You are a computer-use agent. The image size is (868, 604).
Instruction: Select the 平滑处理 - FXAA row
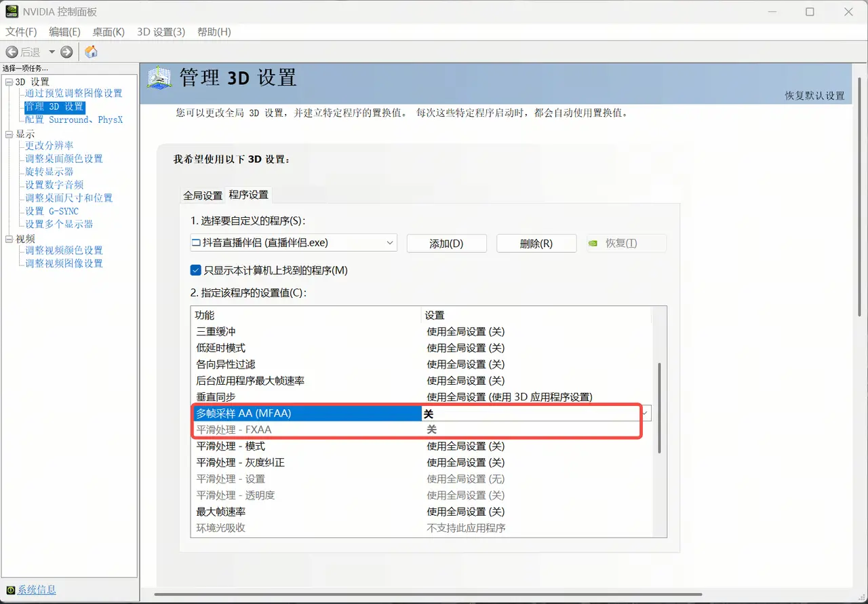pos(421,430)
